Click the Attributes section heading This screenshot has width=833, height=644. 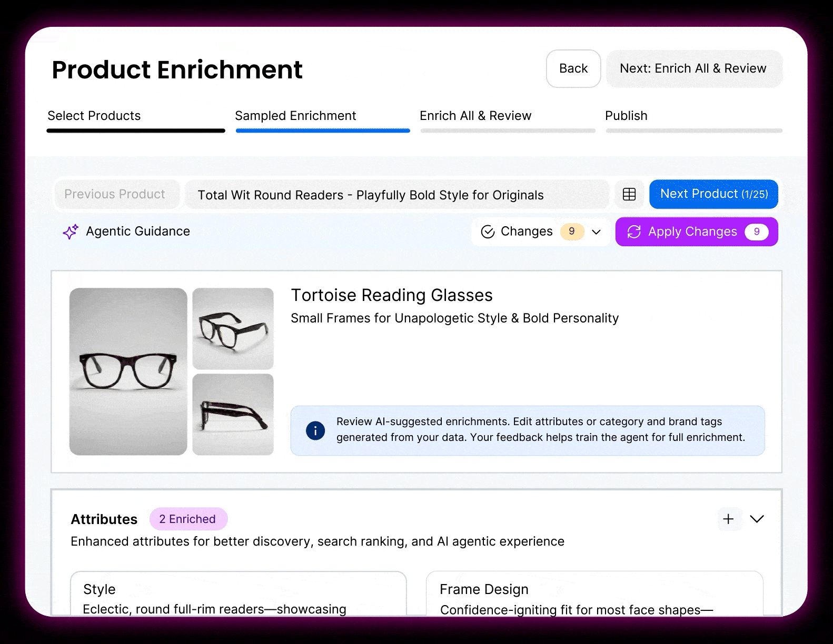pos(104,519)
